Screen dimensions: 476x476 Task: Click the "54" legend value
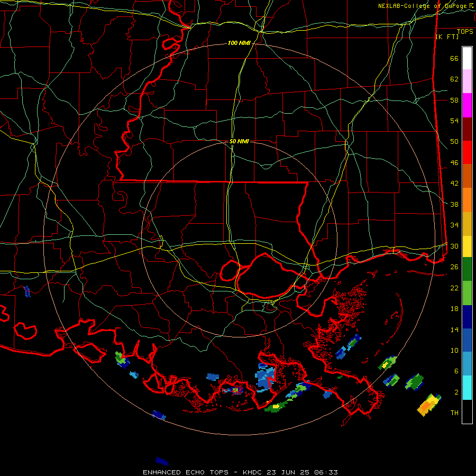[x=454, y=121]
